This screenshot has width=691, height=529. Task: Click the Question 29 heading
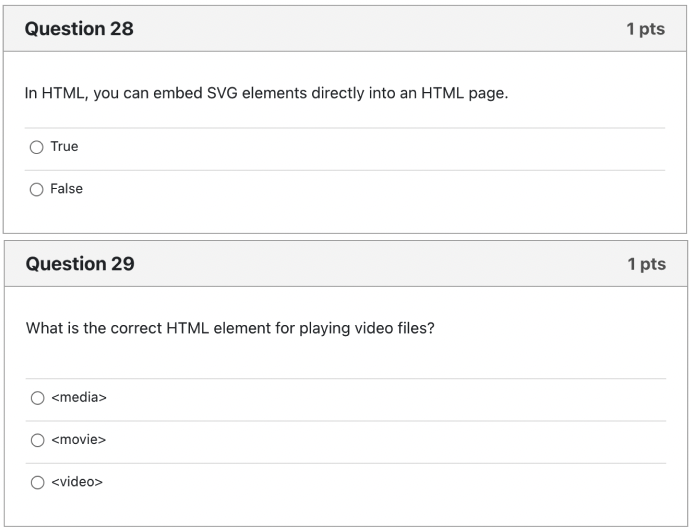[x=80, y=264]
